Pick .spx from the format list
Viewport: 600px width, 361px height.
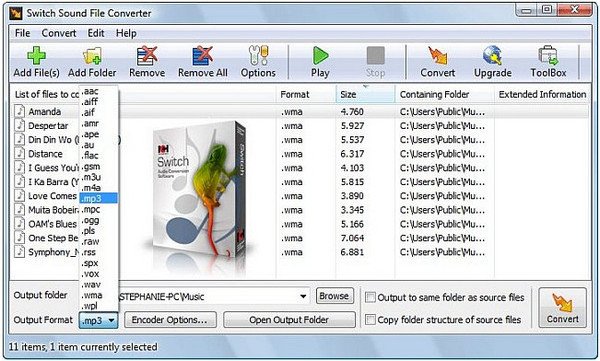99,263
